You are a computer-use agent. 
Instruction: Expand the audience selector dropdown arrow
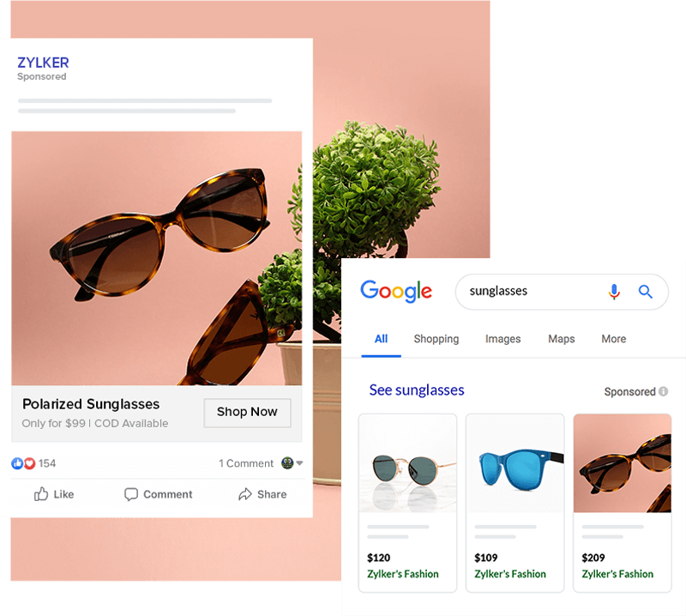[299, 462]
